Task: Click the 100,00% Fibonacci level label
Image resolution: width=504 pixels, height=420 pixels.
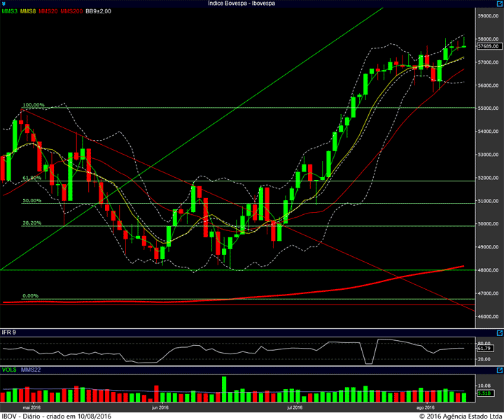Action: (34, 105)
